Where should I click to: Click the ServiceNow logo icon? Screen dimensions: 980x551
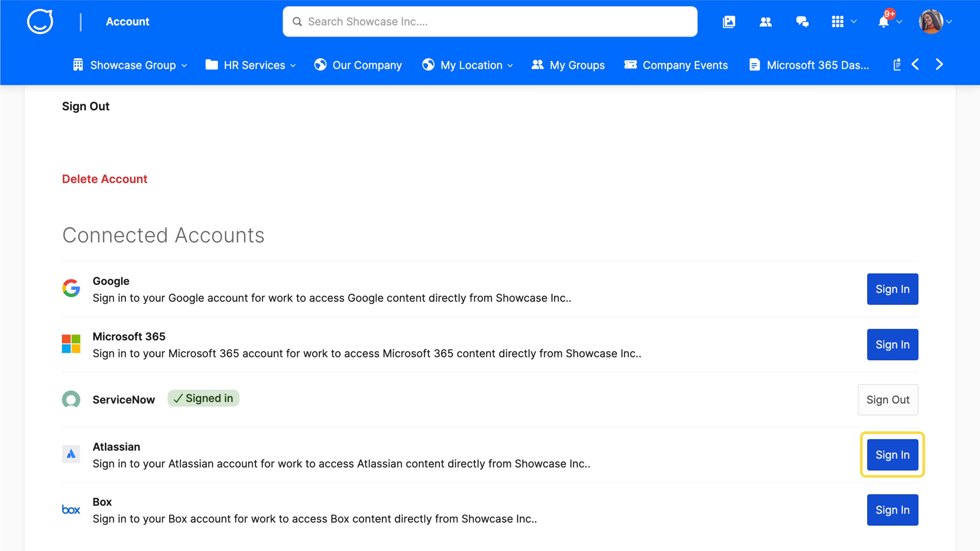[71, 399]
